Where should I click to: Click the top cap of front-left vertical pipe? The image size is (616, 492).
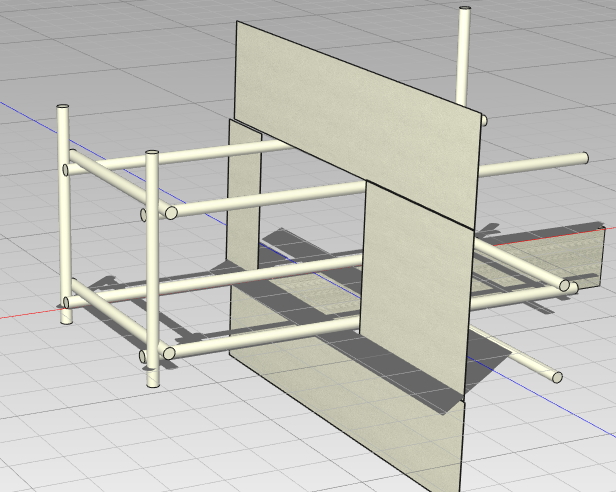point(152,154)
